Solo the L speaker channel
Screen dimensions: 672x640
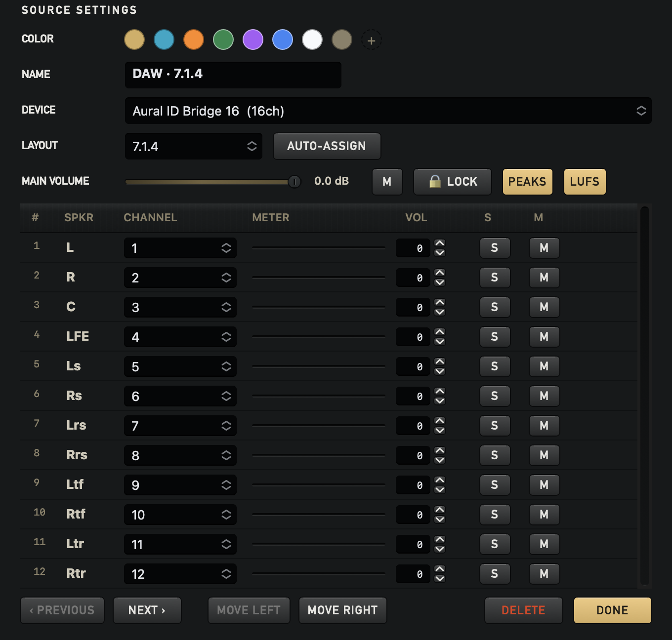(x=495, y=248)
